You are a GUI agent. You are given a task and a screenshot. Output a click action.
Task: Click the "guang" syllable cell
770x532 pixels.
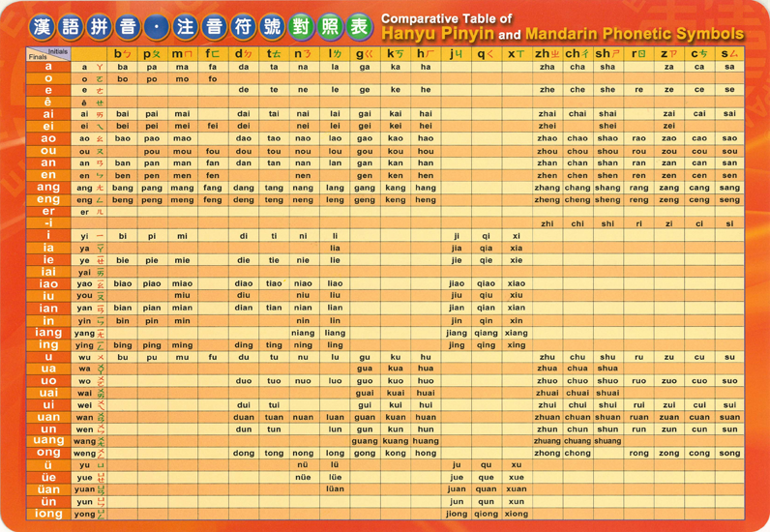pyautogui.click(x=365, y=441)
